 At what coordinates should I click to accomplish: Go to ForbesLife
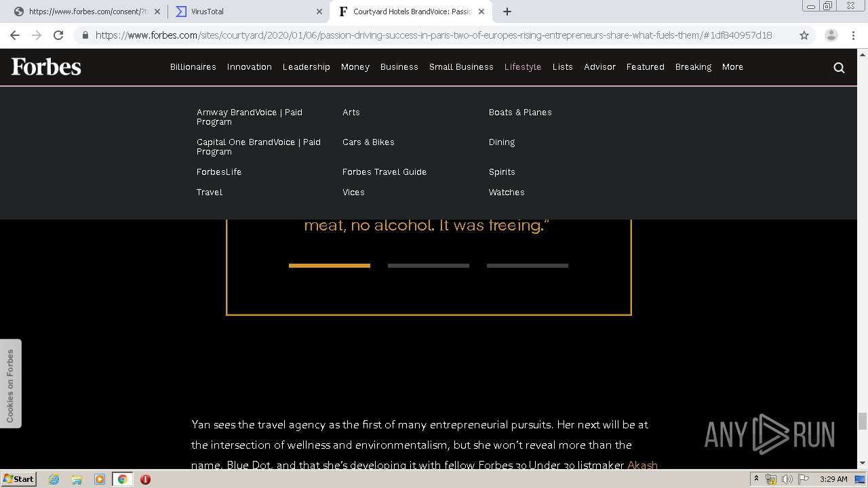219,172
